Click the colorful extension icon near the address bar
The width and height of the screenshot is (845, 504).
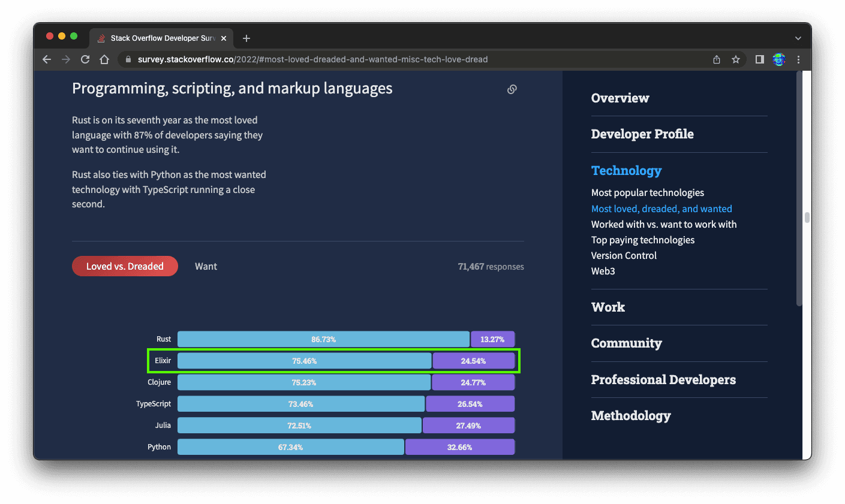pyautogui.click(x=778, y=59)
